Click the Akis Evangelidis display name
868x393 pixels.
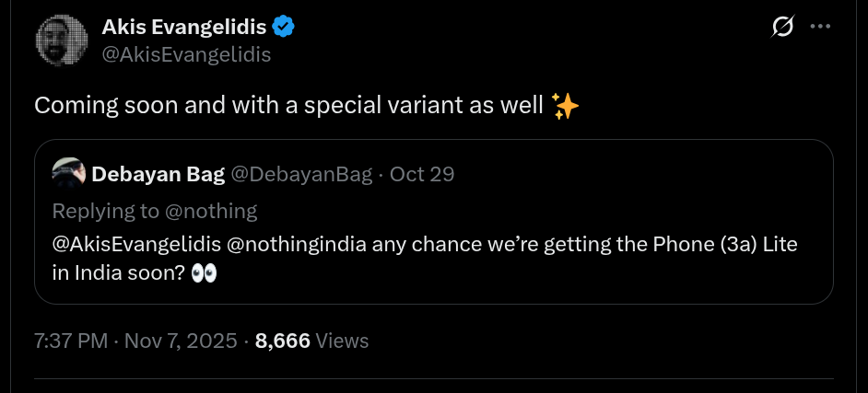pos(184,29)
